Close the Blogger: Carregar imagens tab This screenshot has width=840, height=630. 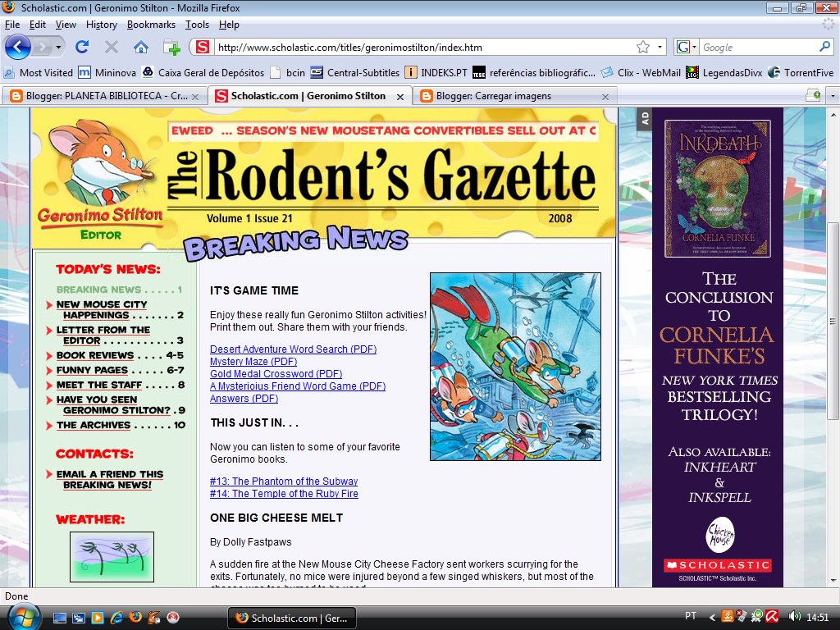(605, 97)
